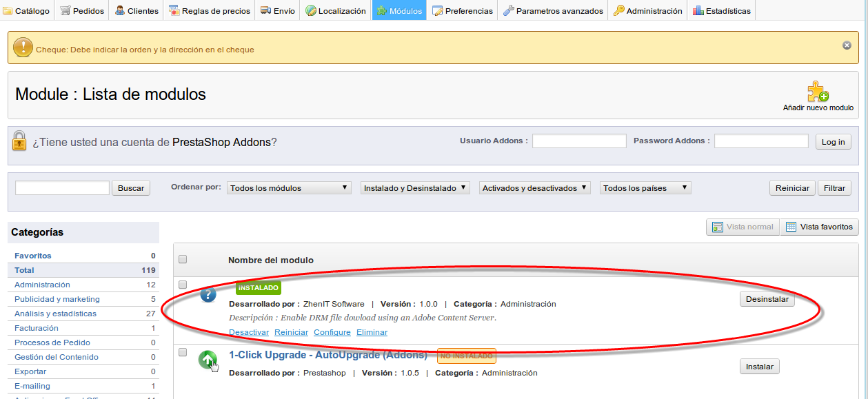Check the 1-Click Upgrade module checkbox
Screen dimensions: 868x399
(x=183, y=352)
